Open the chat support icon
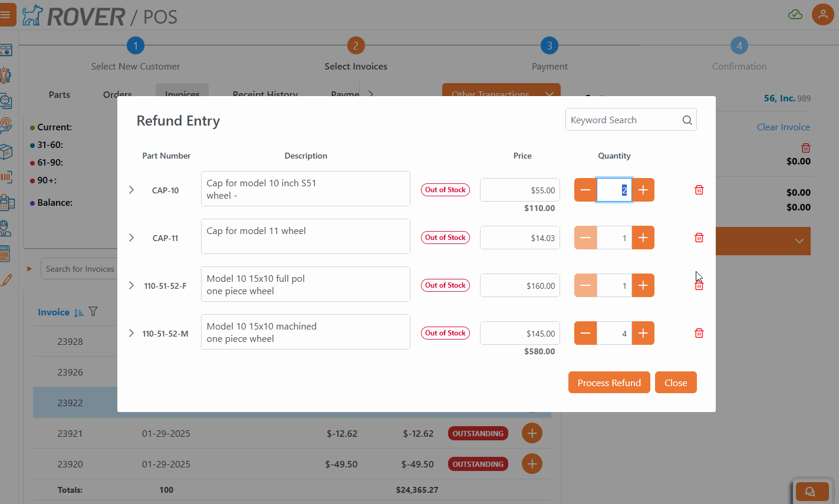Image resolution: width=839 pixels, height=504 pixels. pos(811,492)
